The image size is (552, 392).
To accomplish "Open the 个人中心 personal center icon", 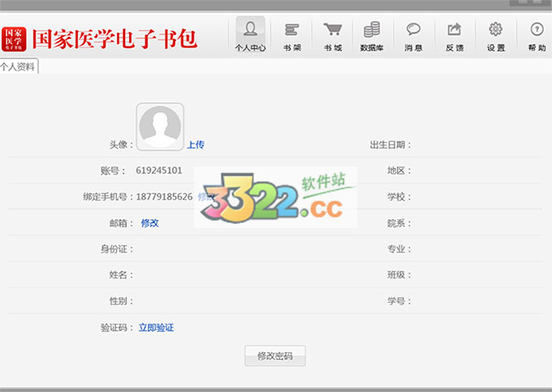I will pos(250,35).
